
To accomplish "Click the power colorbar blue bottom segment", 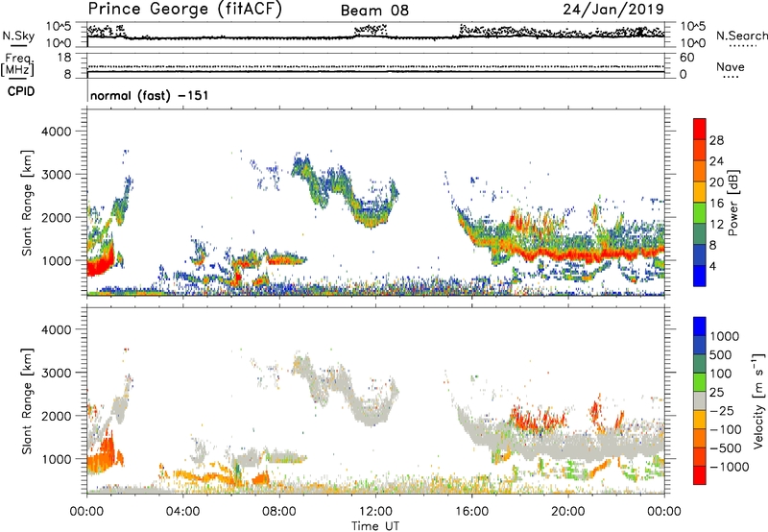I will [x=700, y=276].
